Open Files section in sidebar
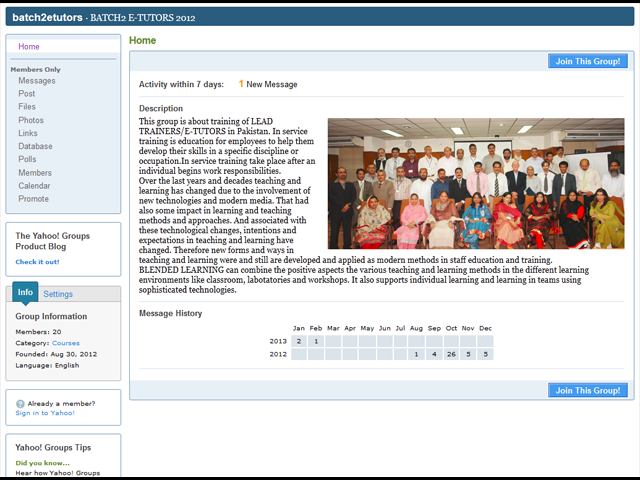 27,107
